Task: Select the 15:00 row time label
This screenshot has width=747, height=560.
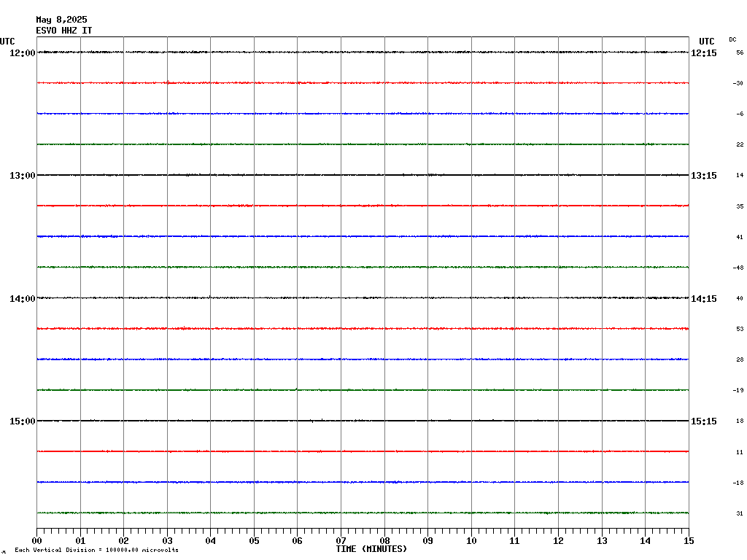Action: [23, 421]
